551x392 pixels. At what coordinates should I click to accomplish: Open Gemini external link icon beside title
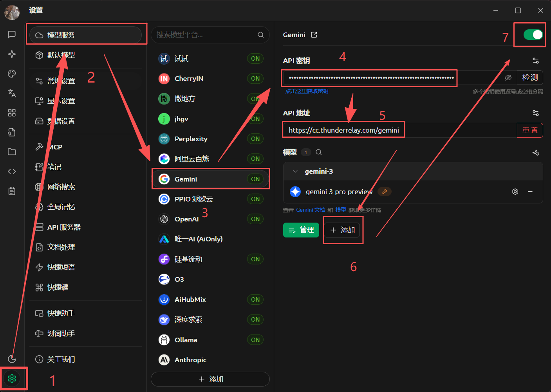coord(314,35)
